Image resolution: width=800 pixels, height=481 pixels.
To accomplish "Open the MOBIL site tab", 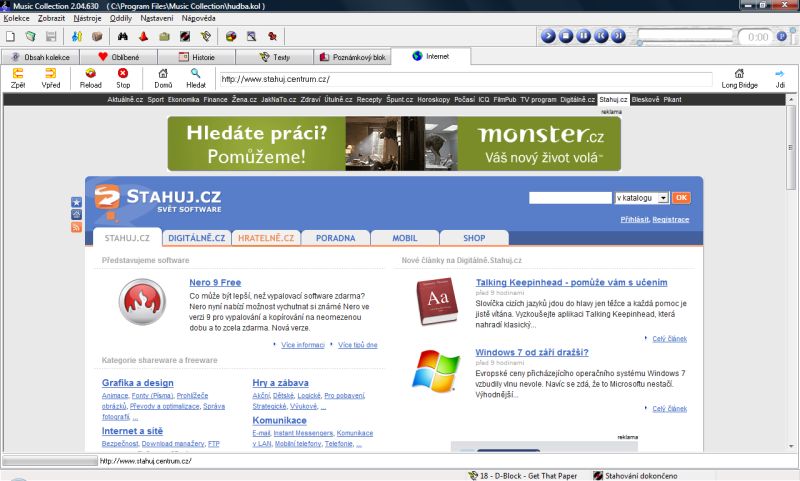I will pyautogui.click(x=405, y=238).
